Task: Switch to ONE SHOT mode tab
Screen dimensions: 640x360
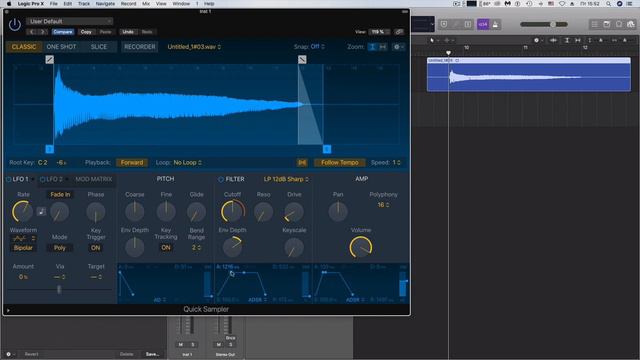Action: click(61, 47)
